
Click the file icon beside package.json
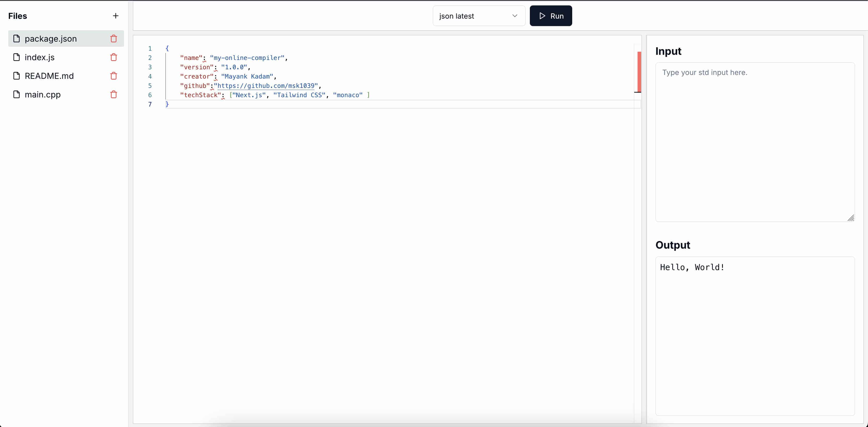pos(17,39)
